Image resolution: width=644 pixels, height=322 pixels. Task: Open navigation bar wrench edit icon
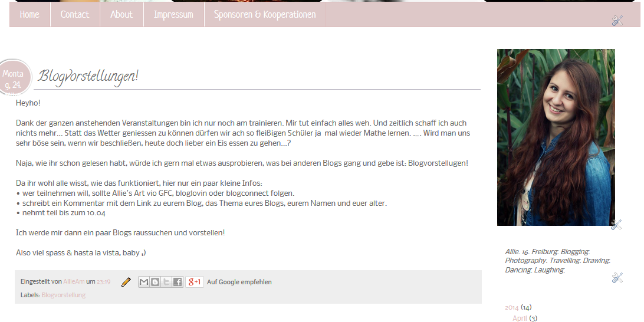click(x=617, y=21)
